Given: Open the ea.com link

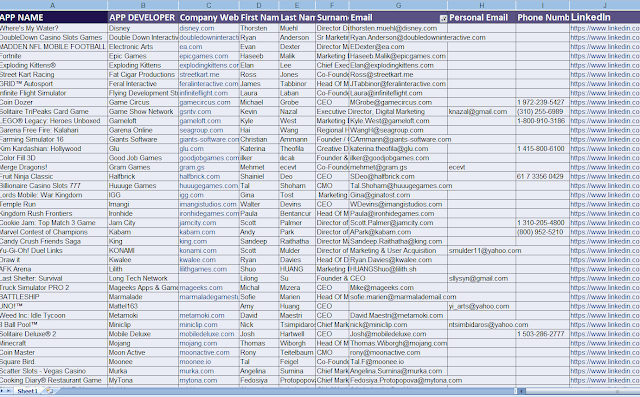Looking at the screenshot, I should click(x=191, y=47).
